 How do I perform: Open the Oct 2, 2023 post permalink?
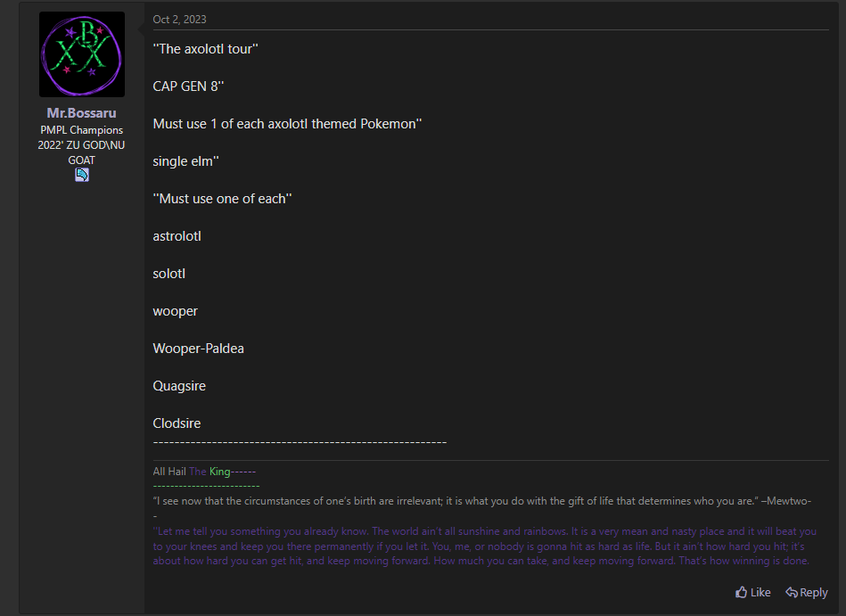[180, 20]
